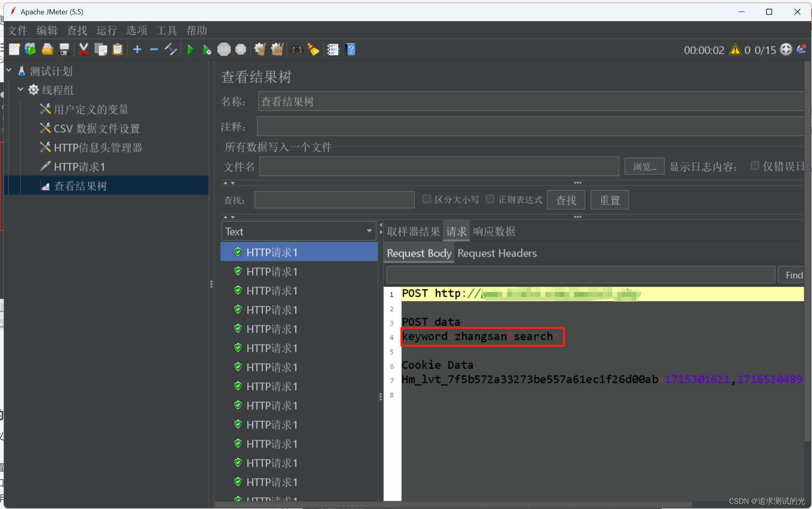Click the Cut scissors icon
This screenshot has width=812, height=509.
tap(84, 49)
